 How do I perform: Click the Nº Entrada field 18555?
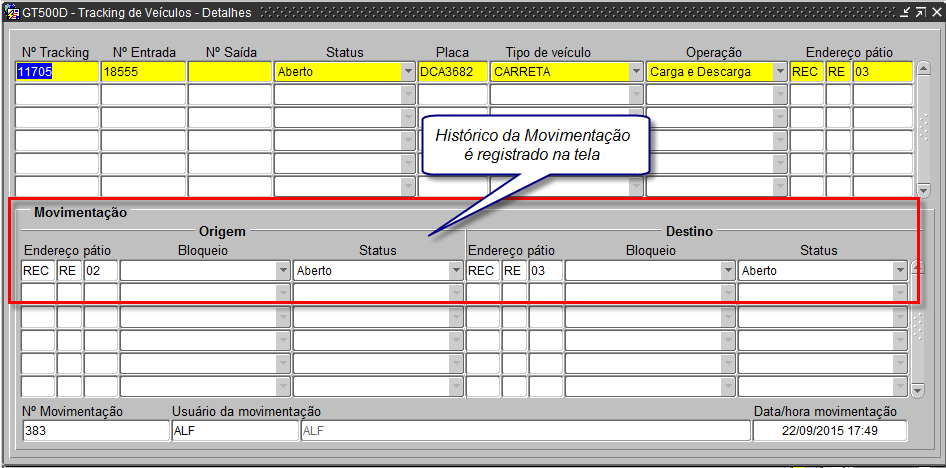click(x=143, y=72)
